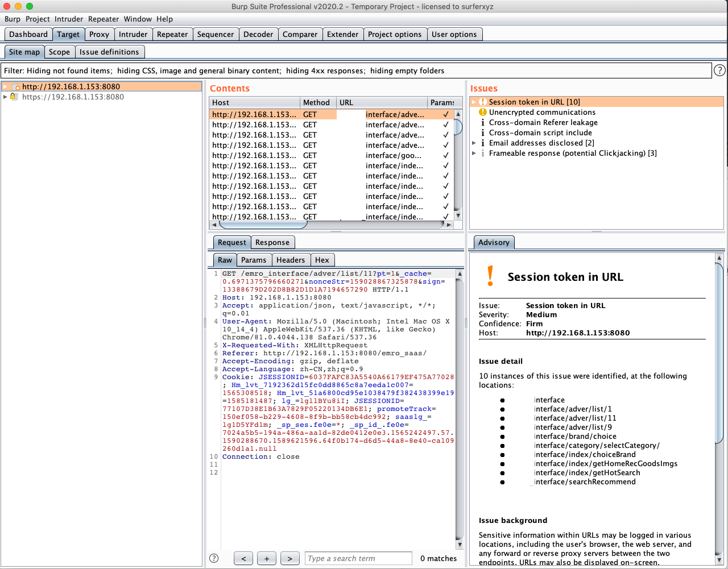Click the Params checkmark in the first Contents row
Image resolution: width=728 pixels, height=569 pixels.
pyautogui.click(x=445, y=114)
